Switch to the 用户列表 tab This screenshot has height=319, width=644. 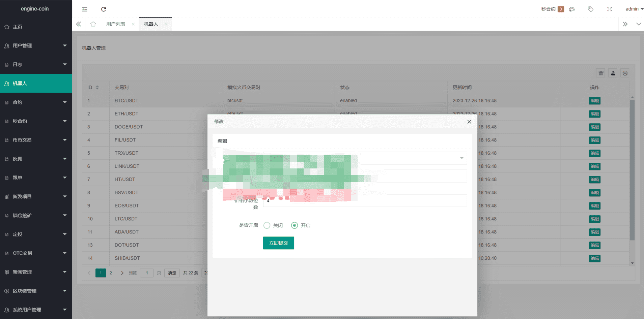[116, 24]
